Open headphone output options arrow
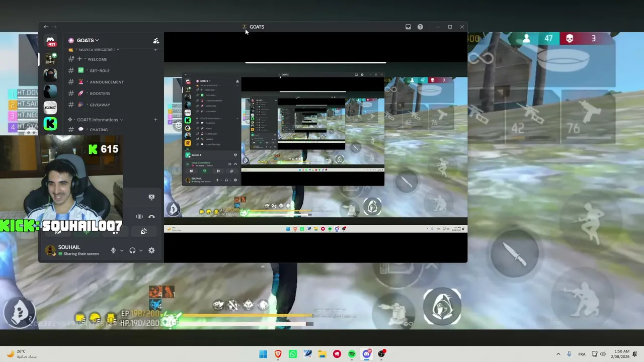 click(140, 250)
